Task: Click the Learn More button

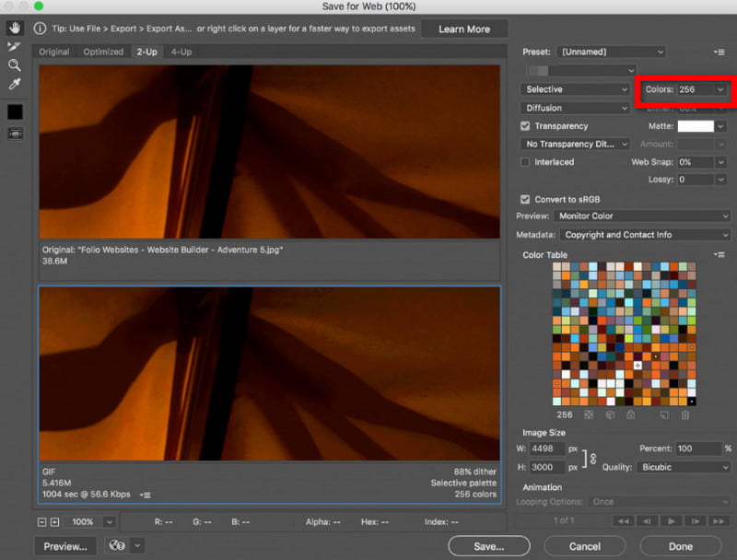Action: point(464,29)
